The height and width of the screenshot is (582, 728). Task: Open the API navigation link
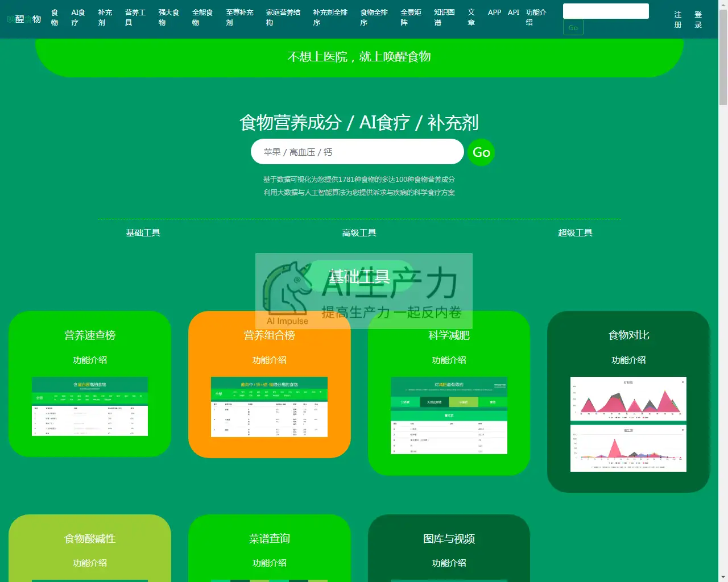point(514,12)
